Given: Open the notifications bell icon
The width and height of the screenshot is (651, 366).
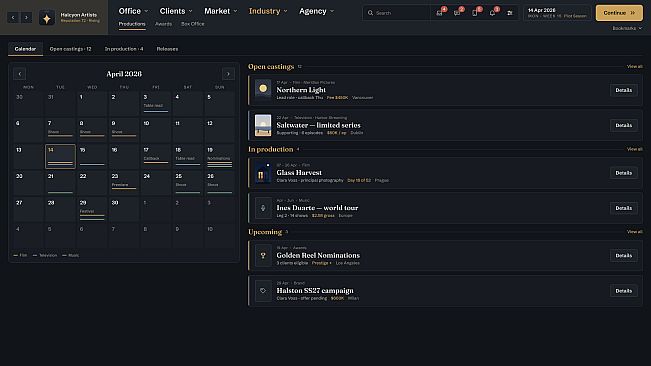Looking at the screenshot, I should pyautogui.click(x=492, y=13).
